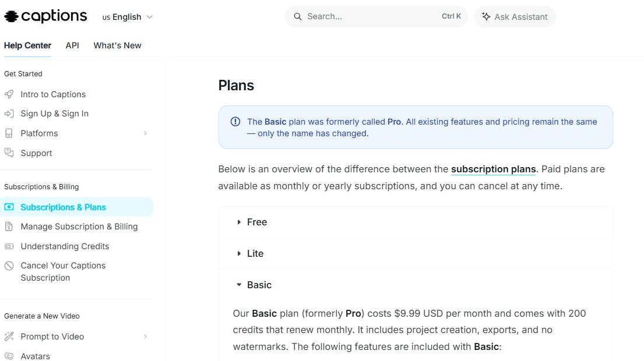
Task: Click the Get Started section label
Action: [x=23, y=74]
